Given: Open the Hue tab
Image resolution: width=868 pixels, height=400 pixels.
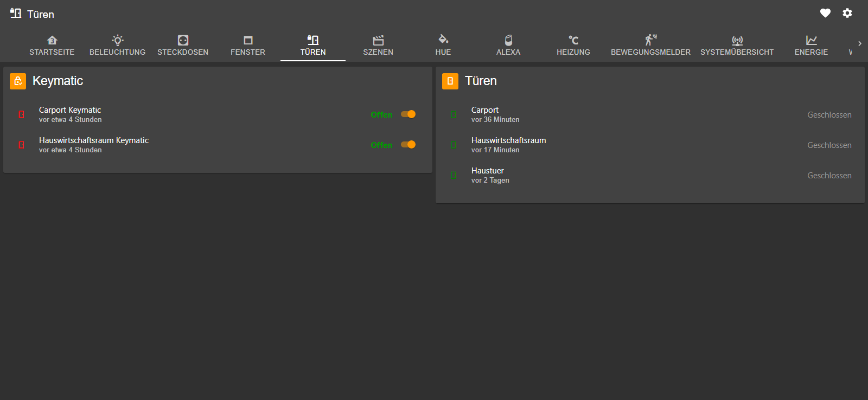Looking at the screenshot, I should click(x=443, y=46).
